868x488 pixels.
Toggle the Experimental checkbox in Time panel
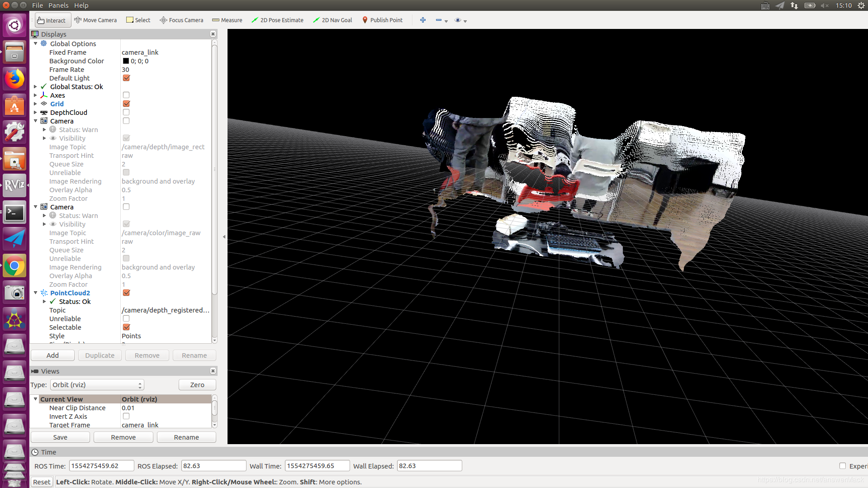[842, 466]
